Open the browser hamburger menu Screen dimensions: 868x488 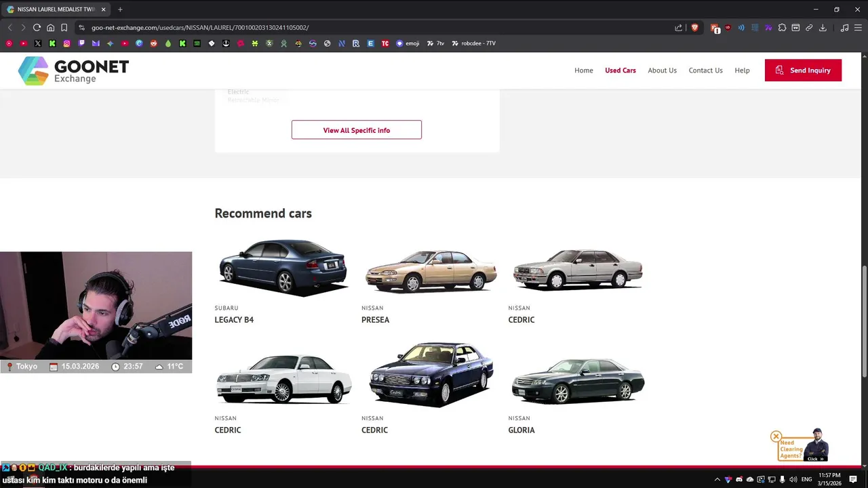[x=858, y=28]
